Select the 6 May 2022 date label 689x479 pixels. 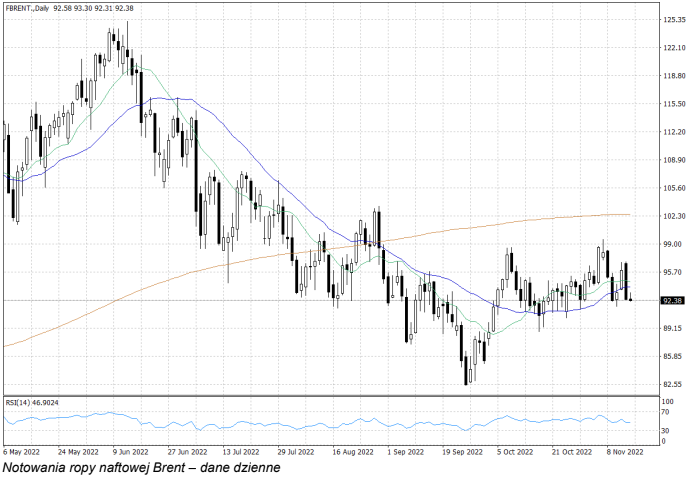pos(22,451)
